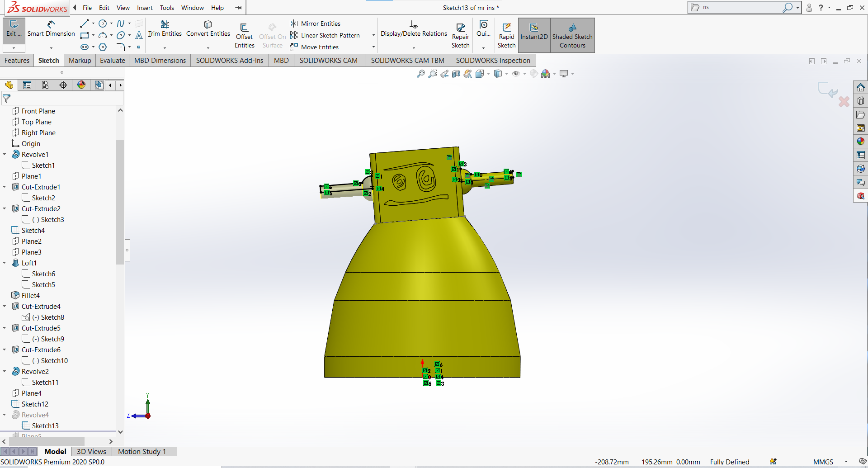Collapse the Cut-Extrude4 feature node
Image resolution: width=868 pixels, height=468 pixels.
click(x=5, y=306)
